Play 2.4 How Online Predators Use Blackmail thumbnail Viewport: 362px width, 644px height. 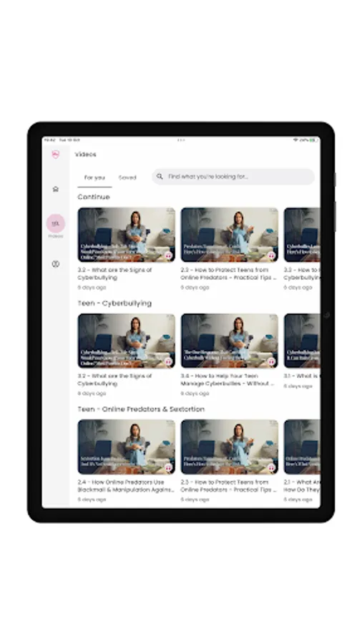point(127,447)
